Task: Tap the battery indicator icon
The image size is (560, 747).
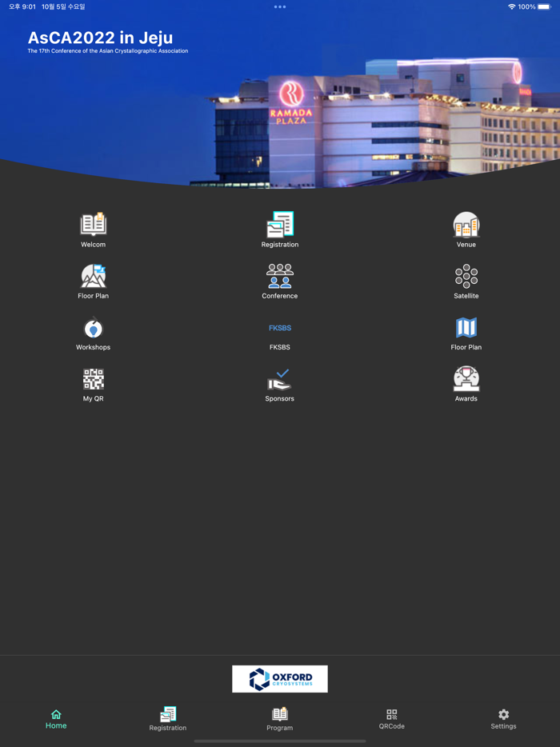Action: pyautogui.click(x=544, y=6)
